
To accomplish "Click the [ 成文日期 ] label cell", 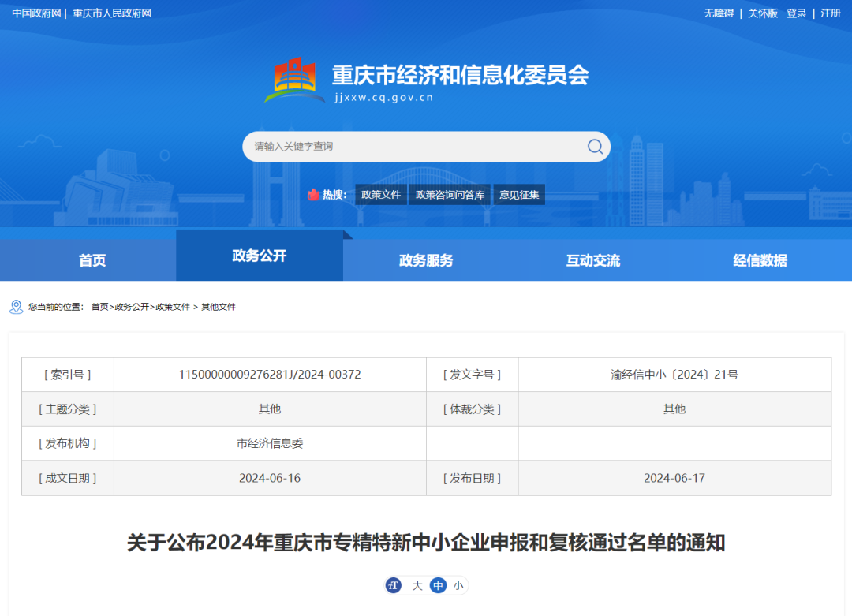I will click(68, 478).
